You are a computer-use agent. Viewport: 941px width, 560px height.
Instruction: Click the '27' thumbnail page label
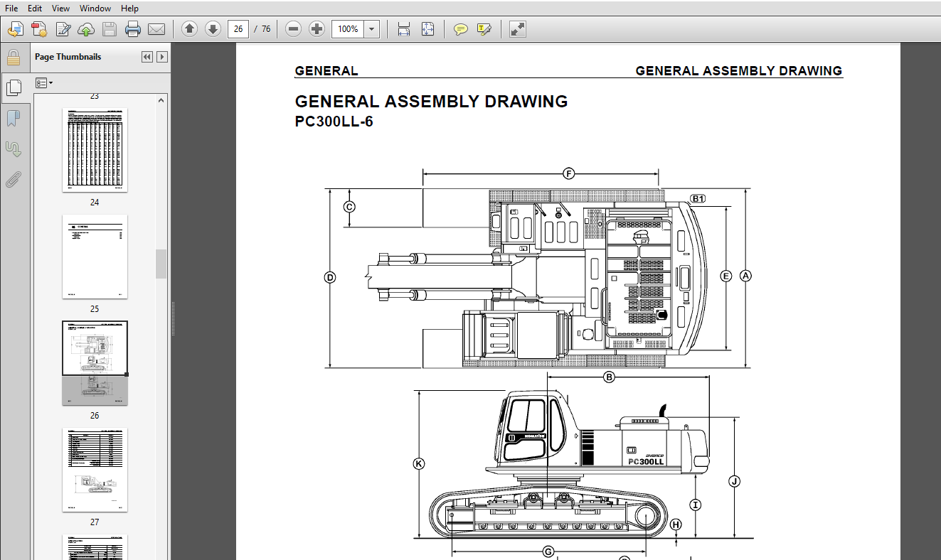[95, 522]
